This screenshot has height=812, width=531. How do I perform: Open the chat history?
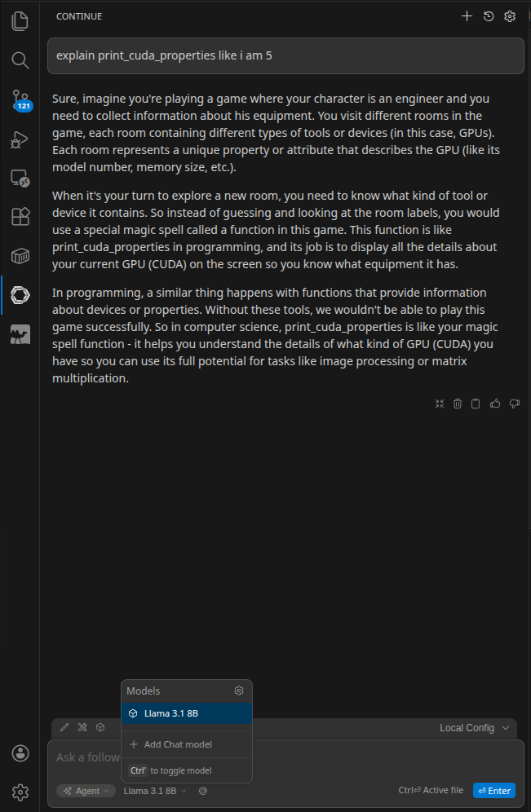pos(488,15)
